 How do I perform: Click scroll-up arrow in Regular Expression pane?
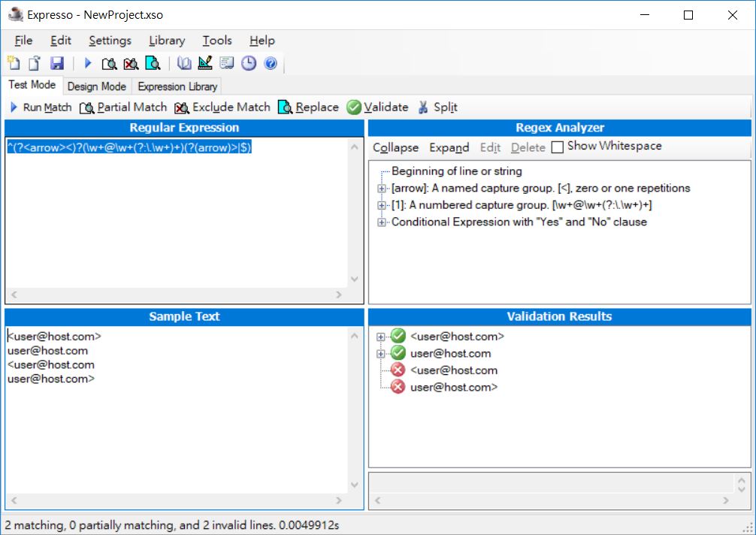pos(355,147)
